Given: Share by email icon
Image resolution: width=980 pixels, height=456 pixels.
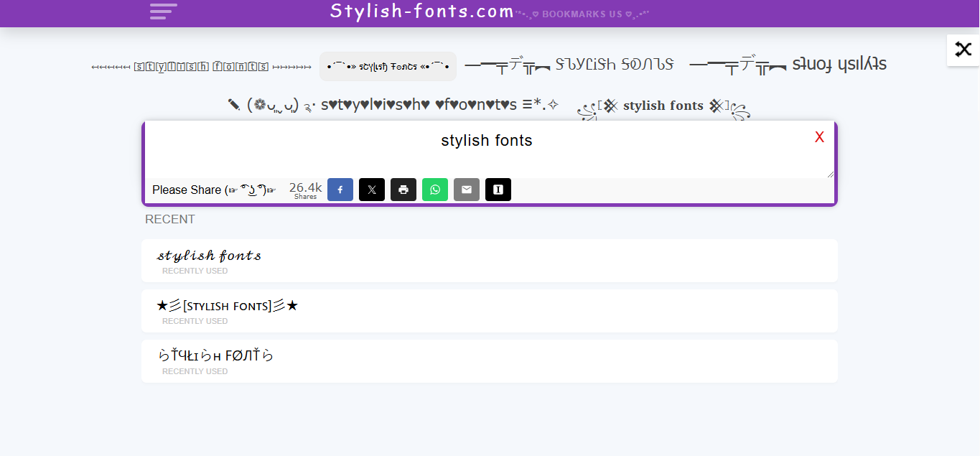Looking at the screenshot, I should tap(467, 190).
